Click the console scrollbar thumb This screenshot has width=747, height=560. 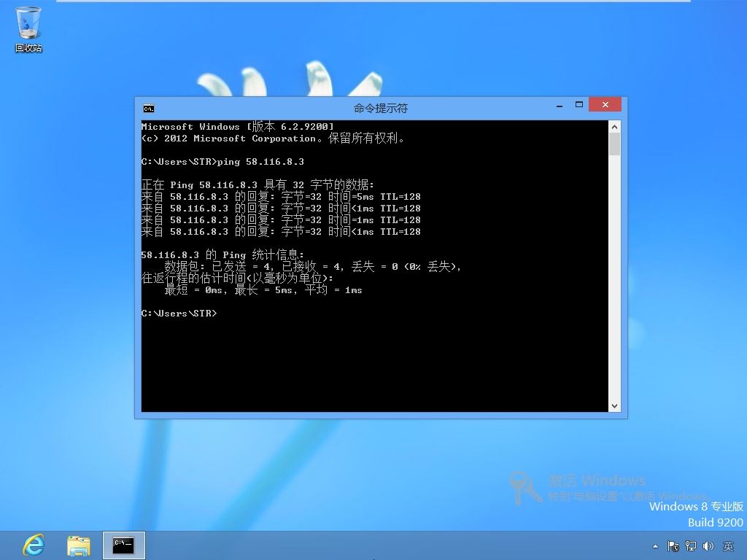pos(614,144)
